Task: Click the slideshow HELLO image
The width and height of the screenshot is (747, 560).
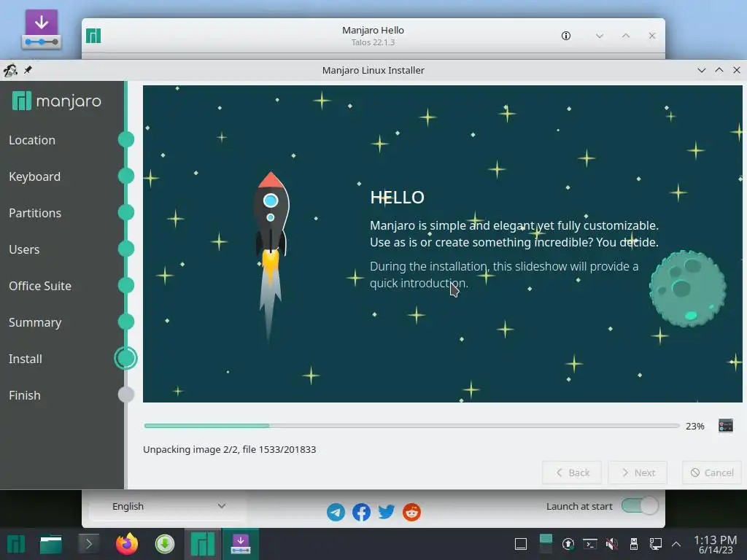Action: pyautogui.click(x=443, y=244)
